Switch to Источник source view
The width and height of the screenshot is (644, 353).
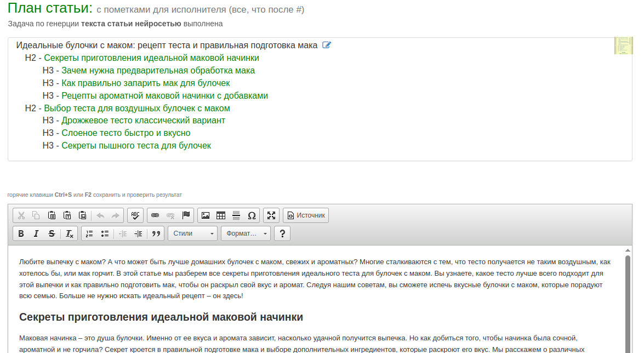[306, 215]
